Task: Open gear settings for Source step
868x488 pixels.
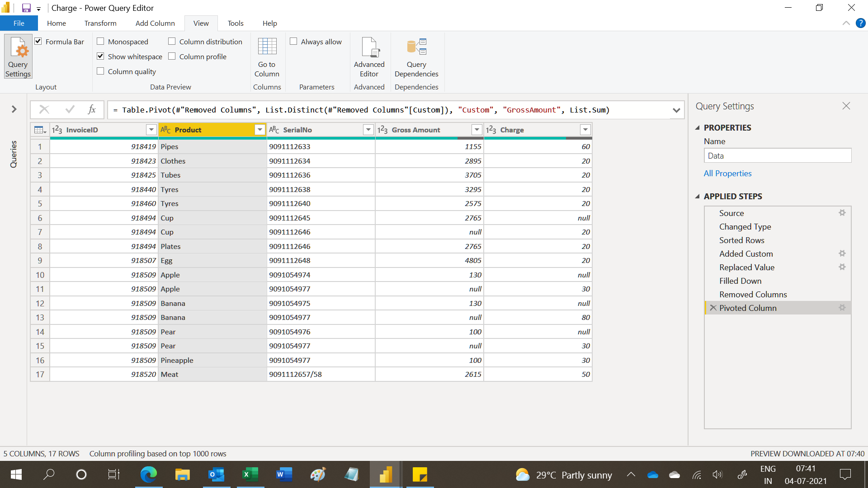Action: 842,213
